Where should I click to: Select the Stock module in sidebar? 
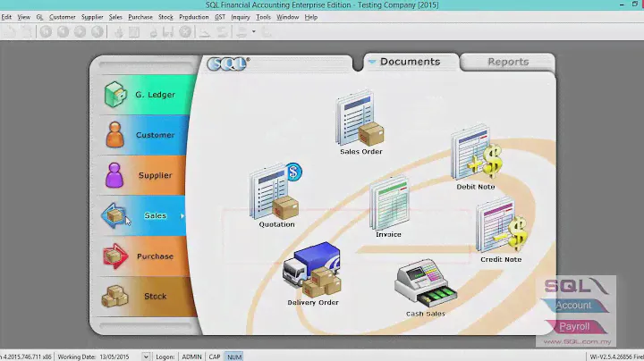(x=143, y=297)
